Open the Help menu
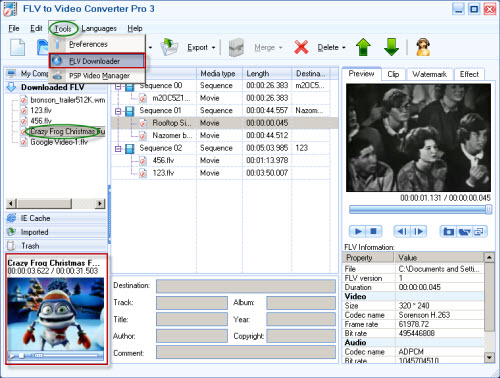 tap(135, 28)
